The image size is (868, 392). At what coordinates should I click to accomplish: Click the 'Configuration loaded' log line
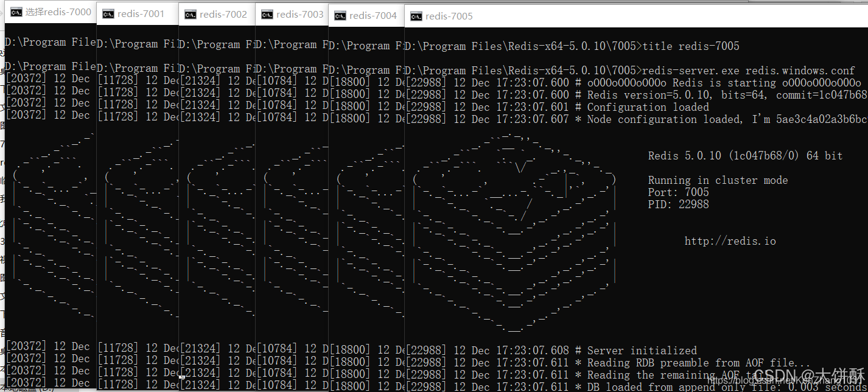[x=557, y=107]
